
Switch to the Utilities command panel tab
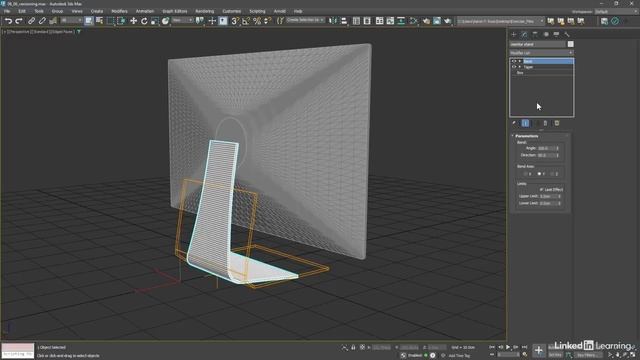pyautogui.click(x=567, y=34)
